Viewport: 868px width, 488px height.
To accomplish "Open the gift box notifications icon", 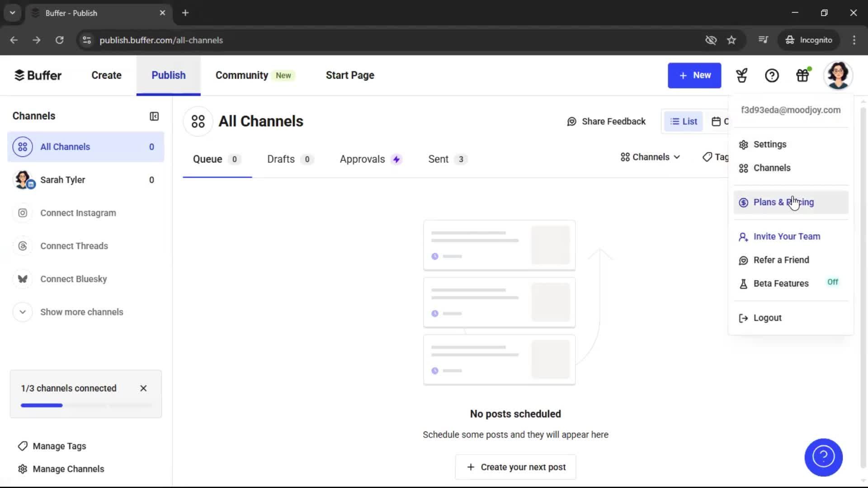I will pos(802,75).
